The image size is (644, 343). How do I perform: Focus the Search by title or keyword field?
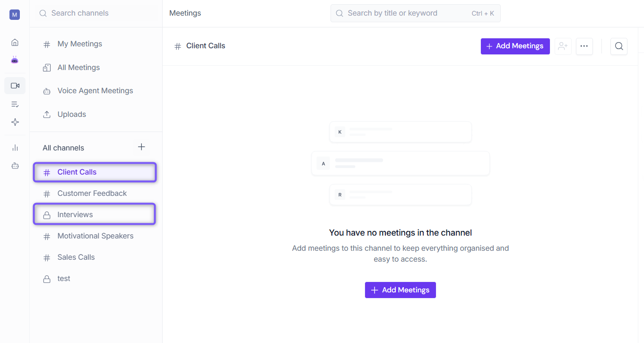416,13
